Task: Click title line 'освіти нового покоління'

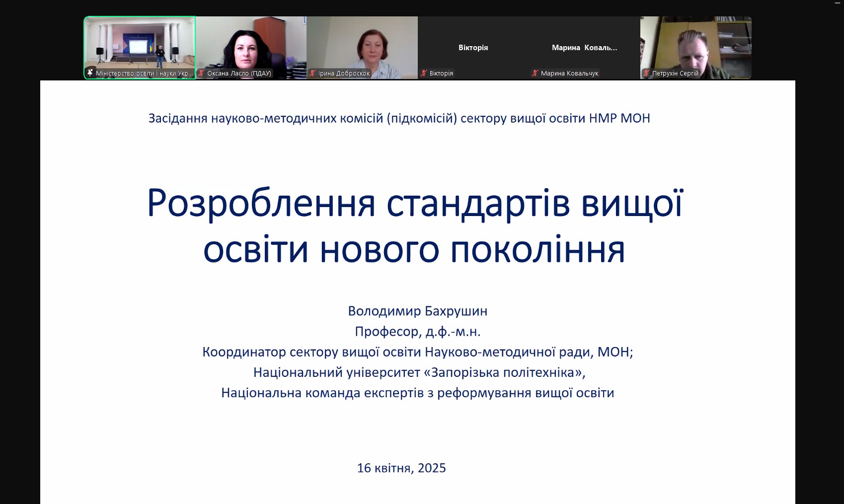Action: (414, 249)
